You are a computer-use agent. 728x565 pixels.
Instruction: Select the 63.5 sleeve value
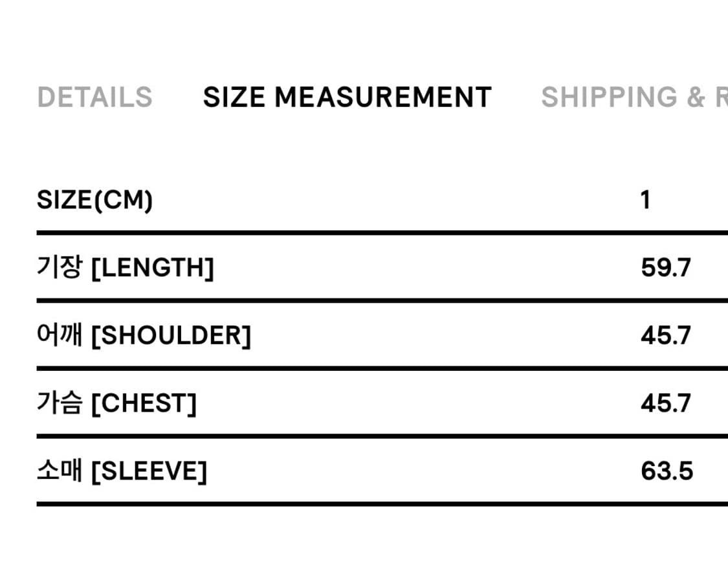click(x=667, y=472)
